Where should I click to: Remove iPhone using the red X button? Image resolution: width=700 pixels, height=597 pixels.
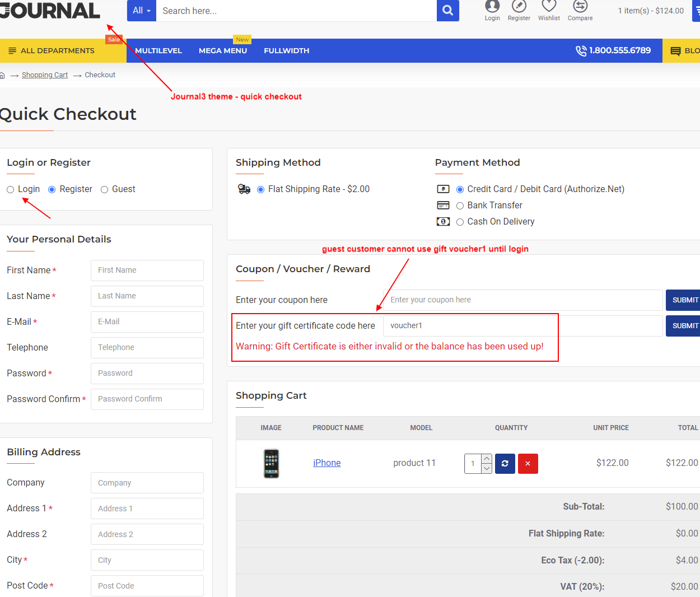528,463
